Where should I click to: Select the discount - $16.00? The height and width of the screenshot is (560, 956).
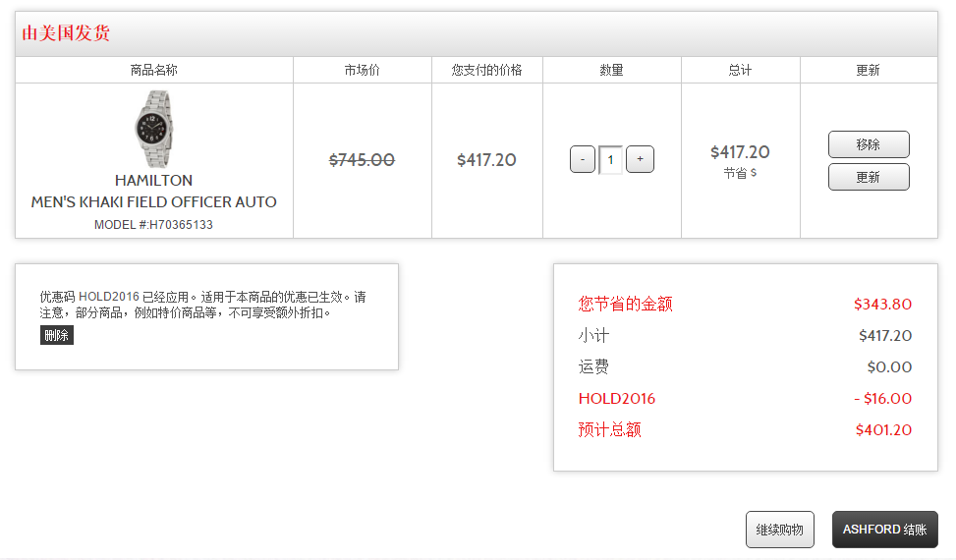[x=883, y=399]
